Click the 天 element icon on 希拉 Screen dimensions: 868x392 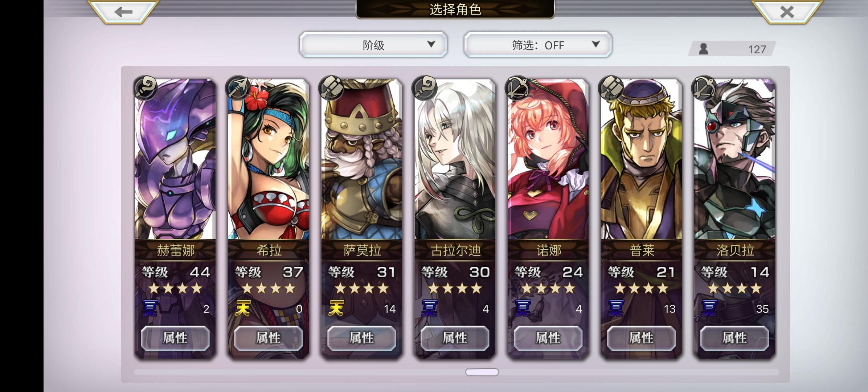tap(243, 309)
